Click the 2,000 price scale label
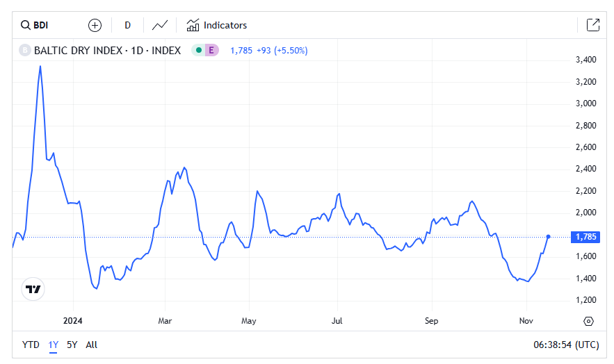This screenshot has width=614, height=364. pyautogui.click(x=586, y=213)
